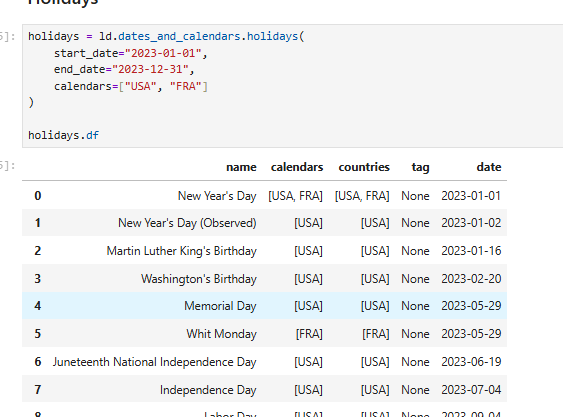
Task: Click the 'None' tag for Independence Day
Action: (415, 390)
